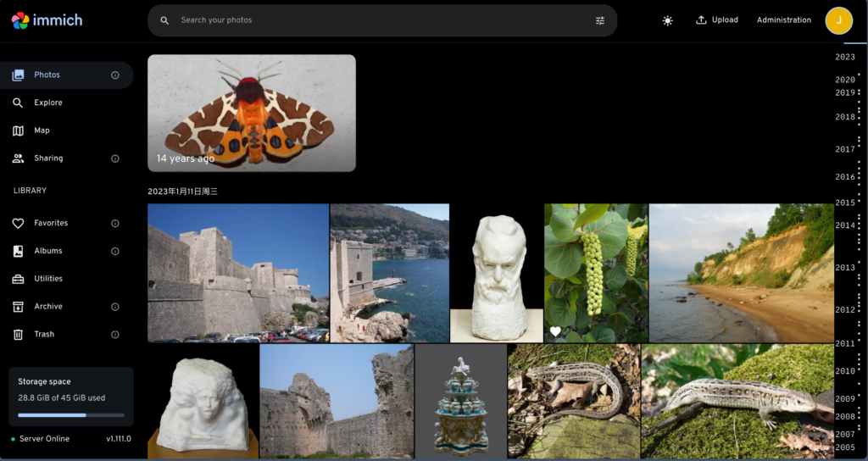
Task: Click info icon next to Photos
Action: (115, 75)
